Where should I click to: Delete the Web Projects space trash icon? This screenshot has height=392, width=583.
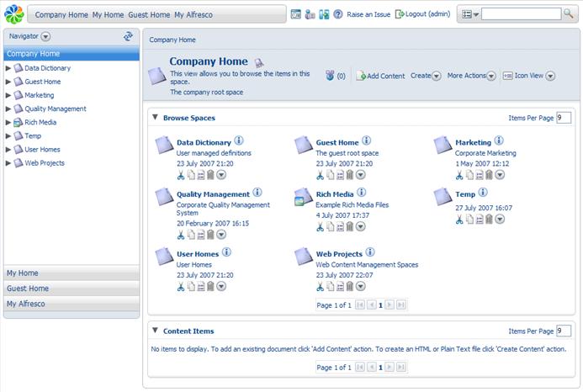350,286
